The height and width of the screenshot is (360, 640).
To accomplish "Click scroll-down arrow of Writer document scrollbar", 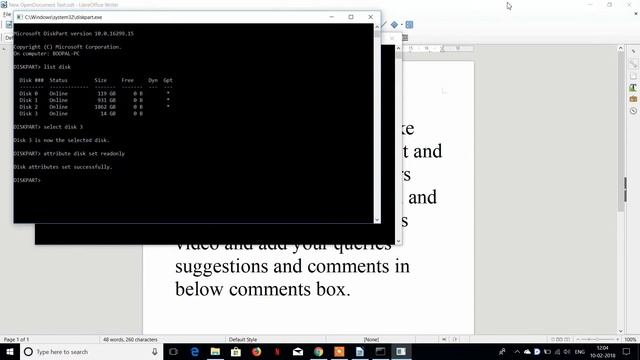I will tap(620, 331).
